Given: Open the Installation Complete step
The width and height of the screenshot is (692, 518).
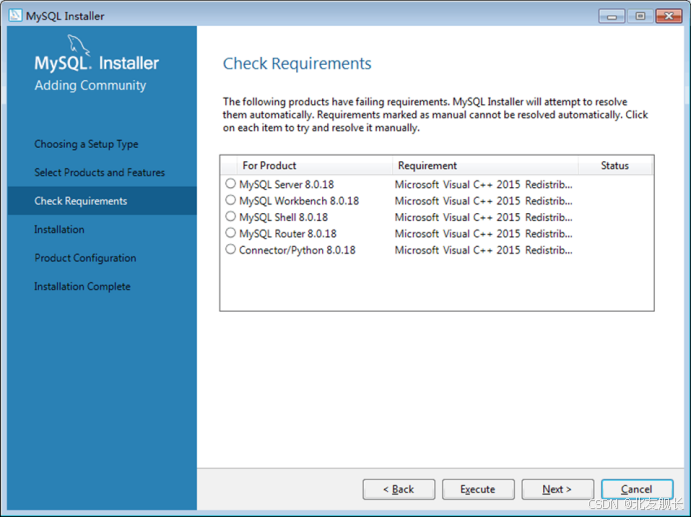Looking at the screenshot, I should click(83, 286).
